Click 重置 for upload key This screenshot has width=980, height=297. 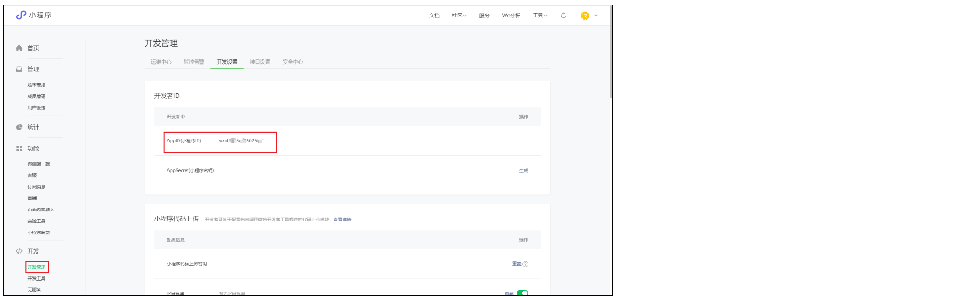(x=517, y=264)
